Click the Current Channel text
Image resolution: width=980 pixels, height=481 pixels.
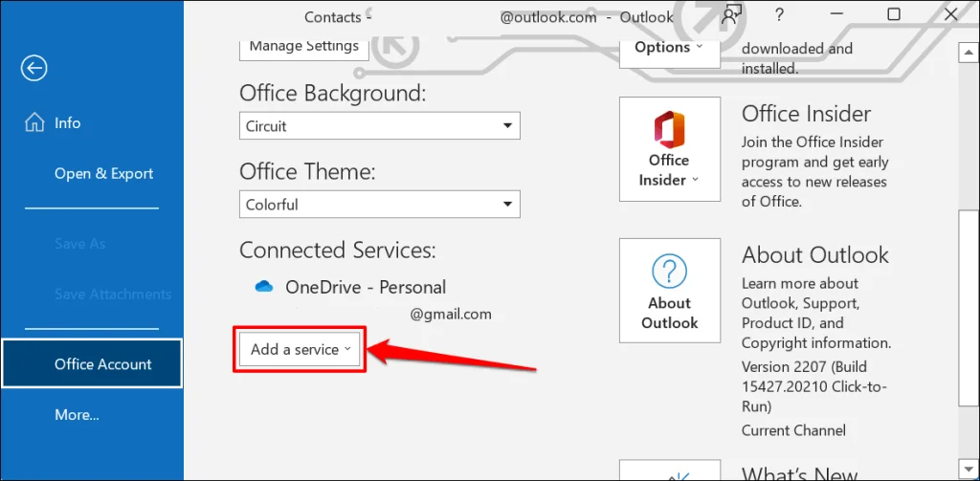click(793, 429)
